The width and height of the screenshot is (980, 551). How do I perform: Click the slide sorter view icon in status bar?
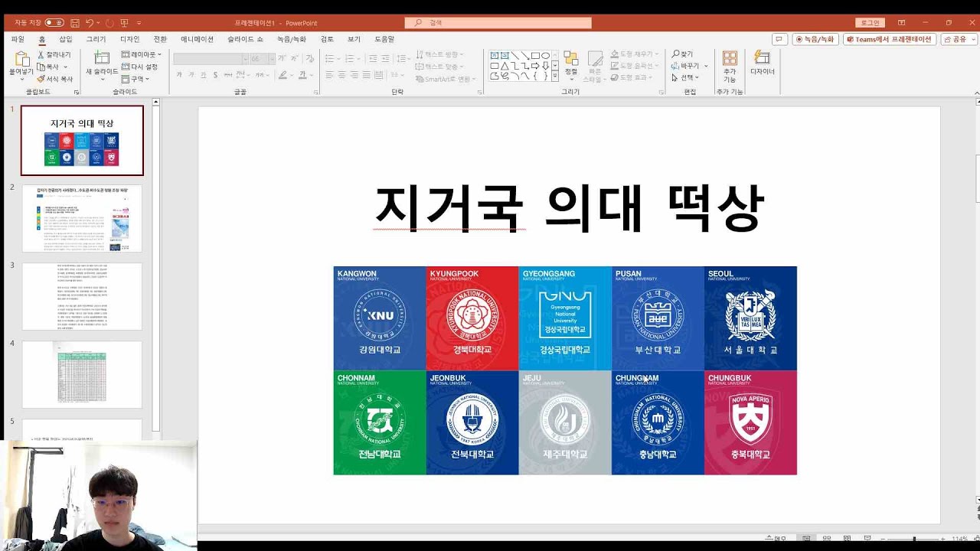click(x=827, y=540)
